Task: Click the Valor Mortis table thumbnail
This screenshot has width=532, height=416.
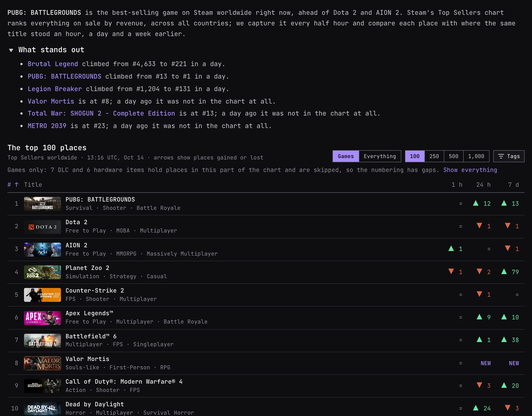Action: [42, 363]
